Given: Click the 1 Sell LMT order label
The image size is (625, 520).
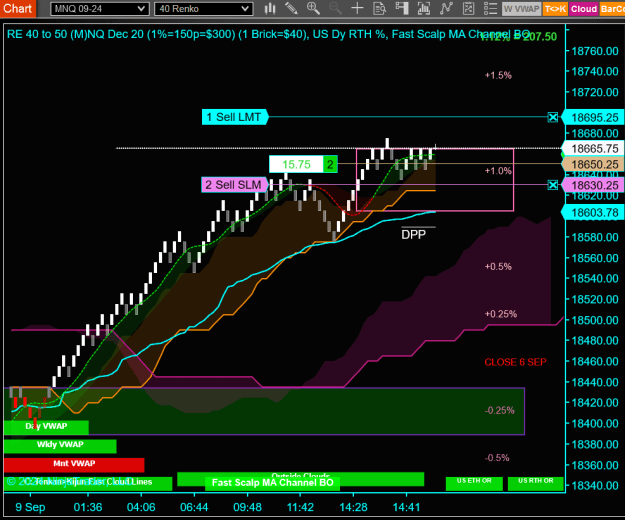Looking at the screenshot, I should [x=235, y=117].
